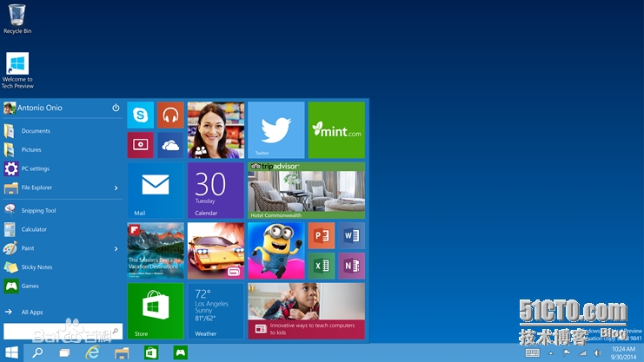This screenshot has height=362, width=644.
Task: Open Task View on the taskbar
Action: [x=64, y=353]
